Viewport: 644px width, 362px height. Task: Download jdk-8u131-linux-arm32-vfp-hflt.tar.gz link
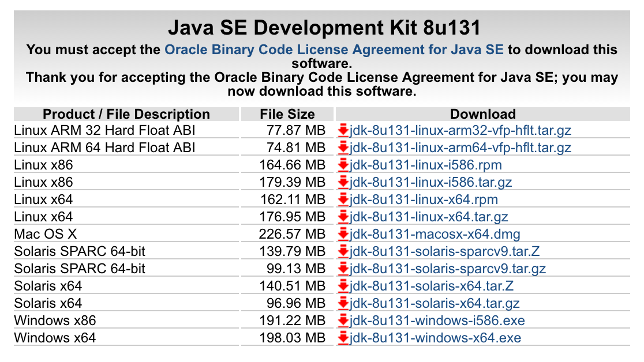pos(460,130)
